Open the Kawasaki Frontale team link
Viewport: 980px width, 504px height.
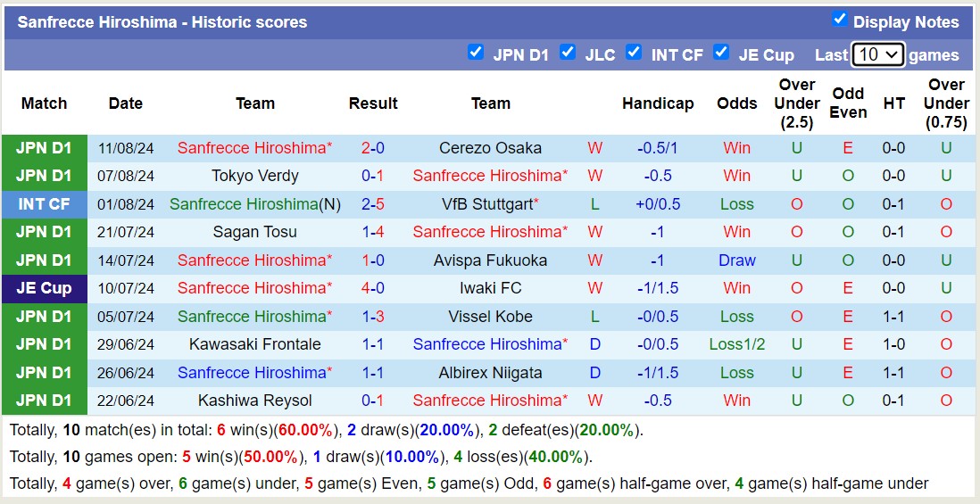point(255,344)
